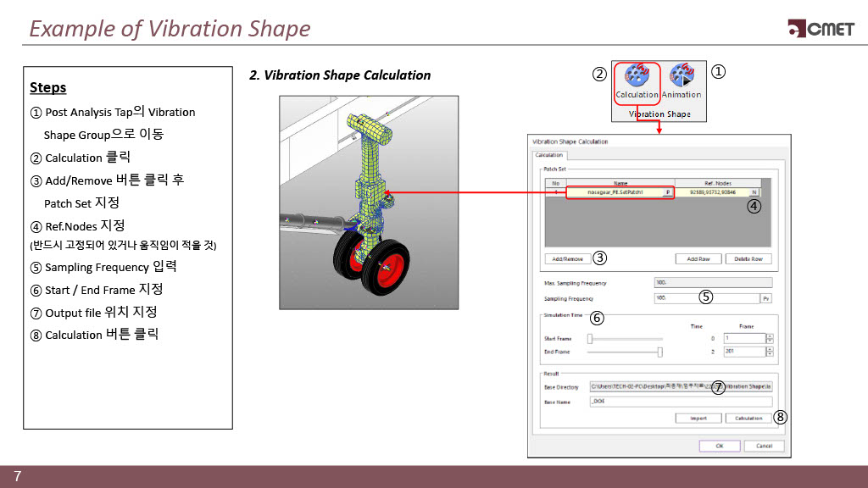Switch to the Calculation tab in dialog
The image size is (868, 488).
click(549, 155)
